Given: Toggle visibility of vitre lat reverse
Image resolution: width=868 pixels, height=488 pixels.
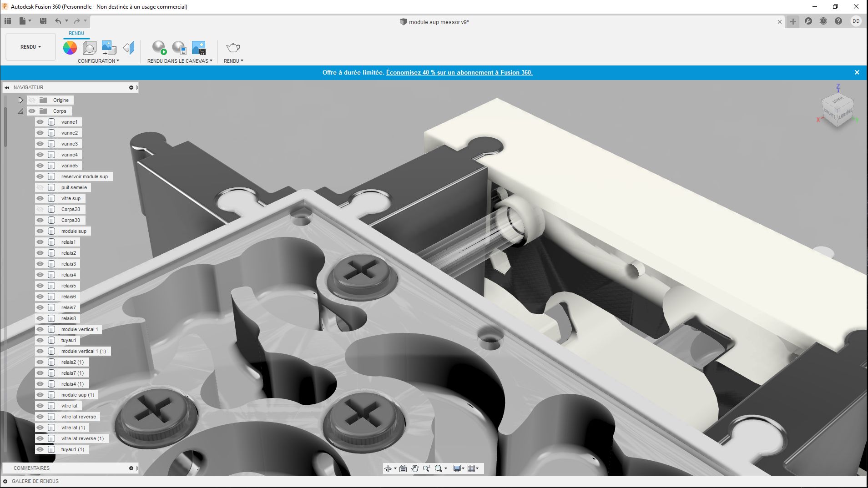Looking at the screenshot, I should pyautogui.click(x=40, y=417).
